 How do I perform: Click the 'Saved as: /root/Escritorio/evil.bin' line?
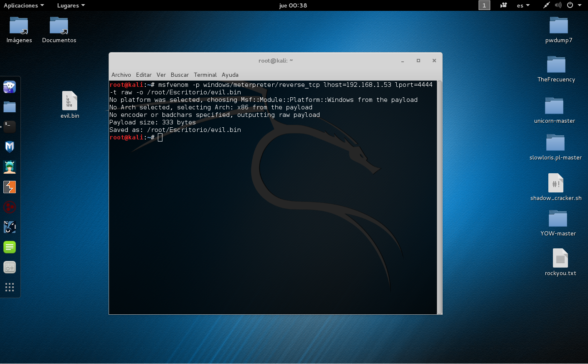175,130
